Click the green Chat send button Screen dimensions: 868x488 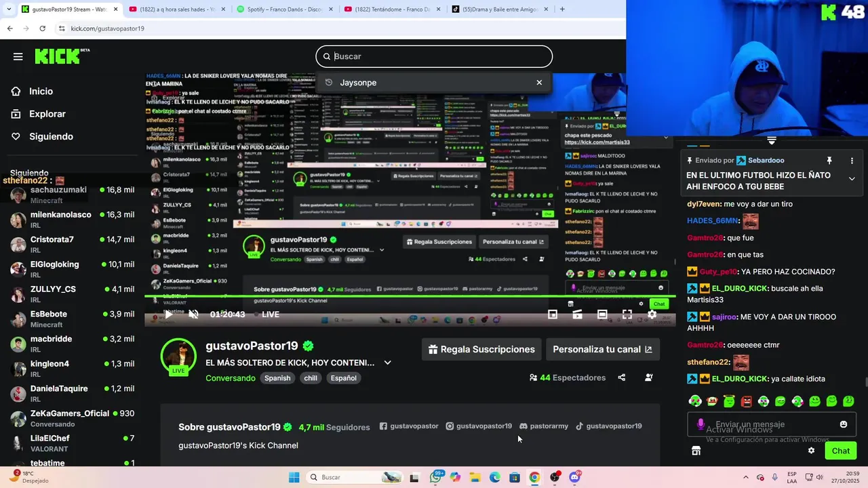(841, 451)
